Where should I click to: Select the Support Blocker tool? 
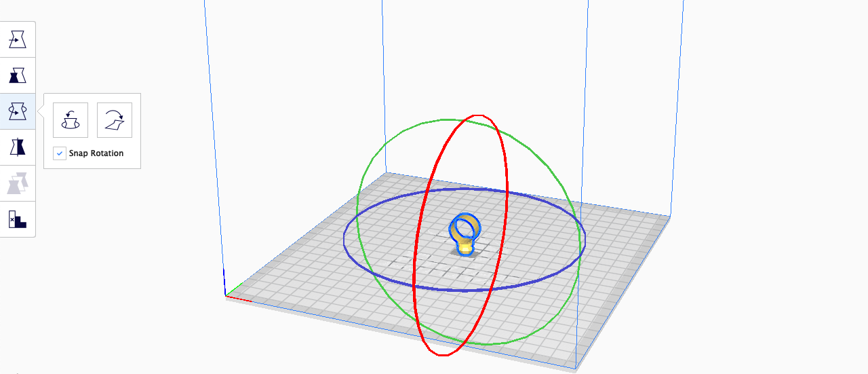tap(18, 219)
